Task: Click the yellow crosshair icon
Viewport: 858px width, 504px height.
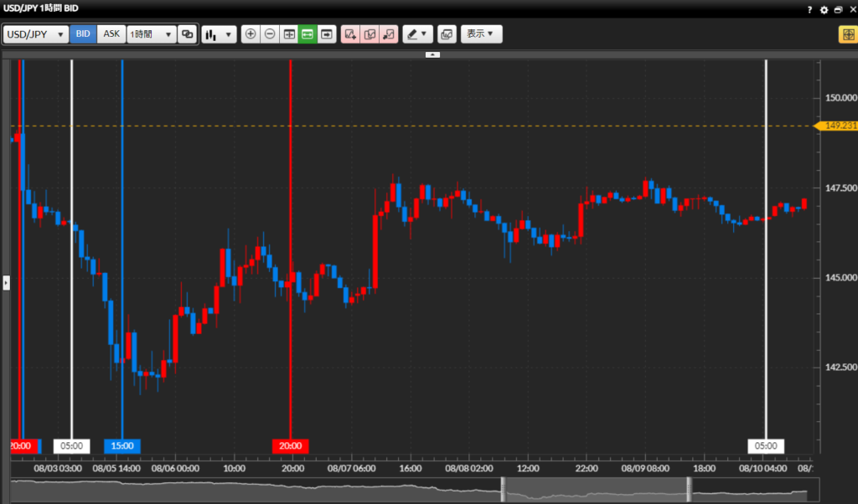Action: (846, 34)
